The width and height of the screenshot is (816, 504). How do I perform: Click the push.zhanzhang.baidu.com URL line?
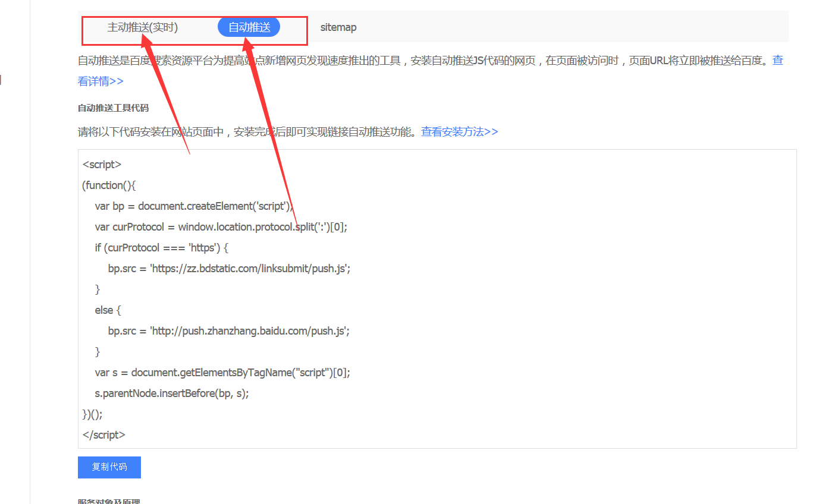coord(228,331)
